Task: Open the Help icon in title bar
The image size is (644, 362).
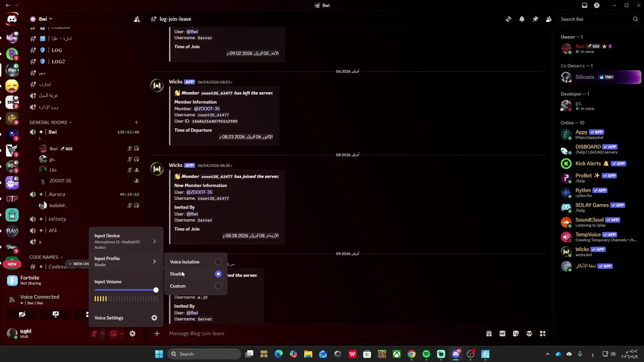Action: click(x=597, y=6)
